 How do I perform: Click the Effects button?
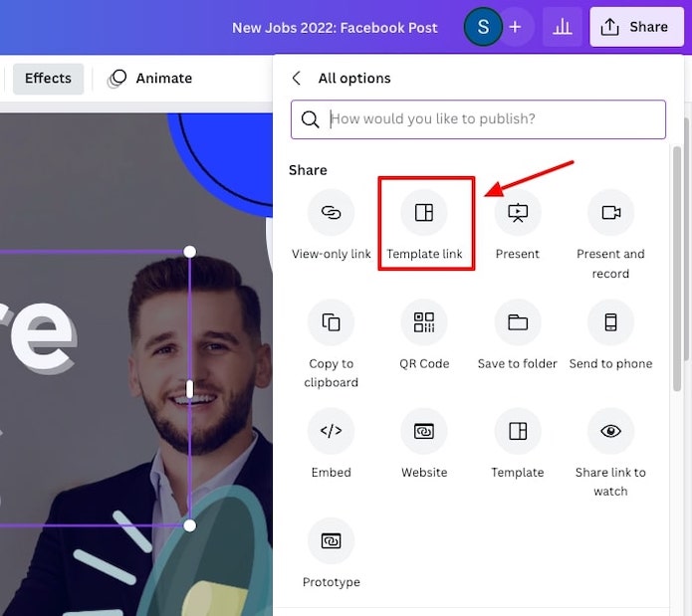(x=48, y=79)
